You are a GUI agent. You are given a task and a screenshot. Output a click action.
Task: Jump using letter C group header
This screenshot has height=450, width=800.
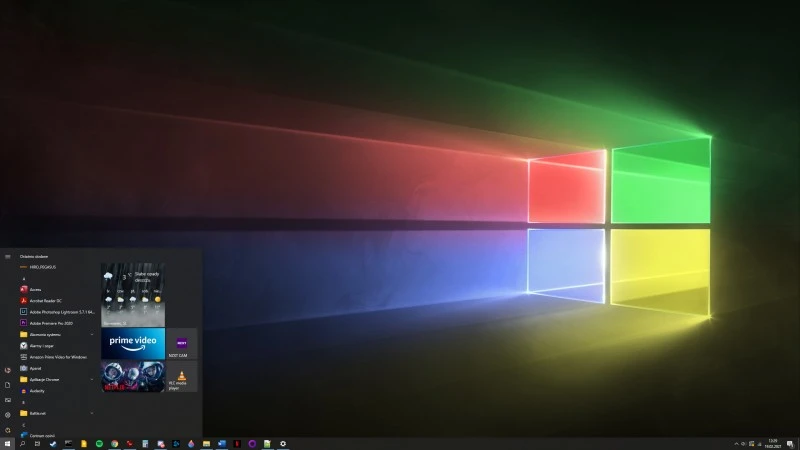23,424
